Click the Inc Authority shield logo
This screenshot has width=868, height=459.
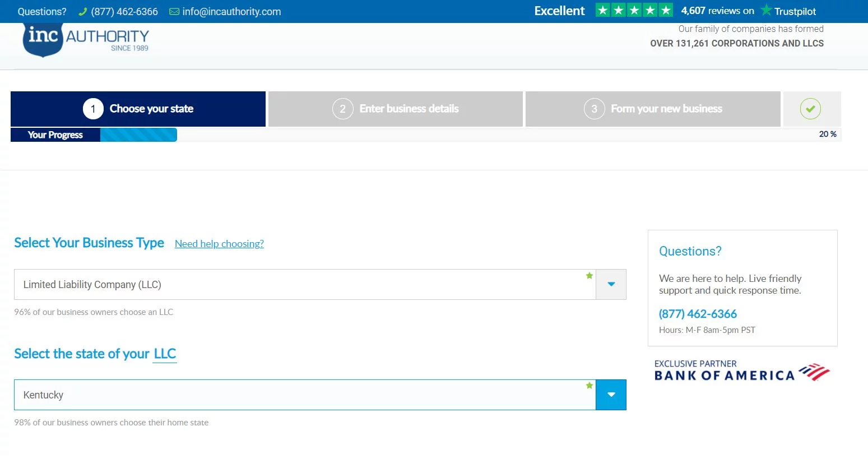43,39
